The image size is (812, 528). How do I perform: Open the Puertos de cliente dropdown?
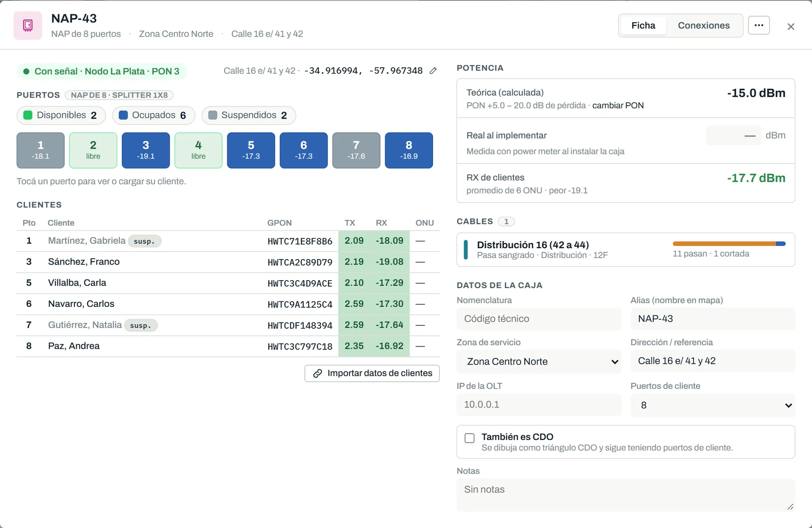[713, 405]
